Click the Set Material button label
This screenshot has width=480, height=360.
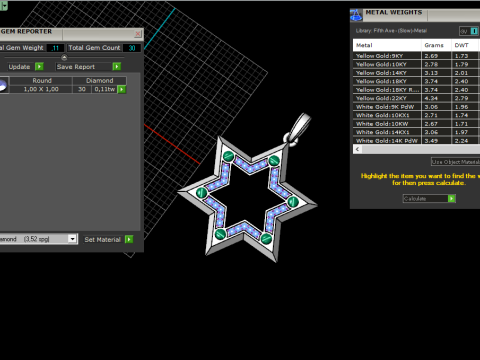point(102,239)
